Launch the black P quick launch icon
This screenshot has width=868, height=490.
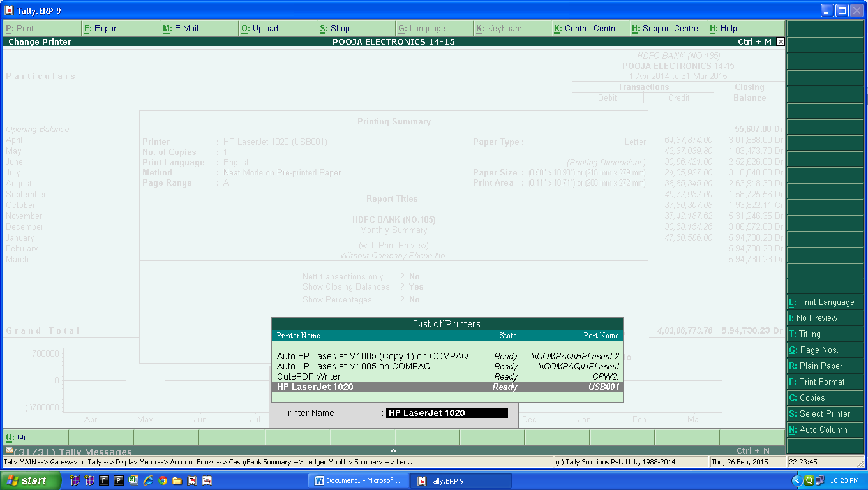coord(119,480)
